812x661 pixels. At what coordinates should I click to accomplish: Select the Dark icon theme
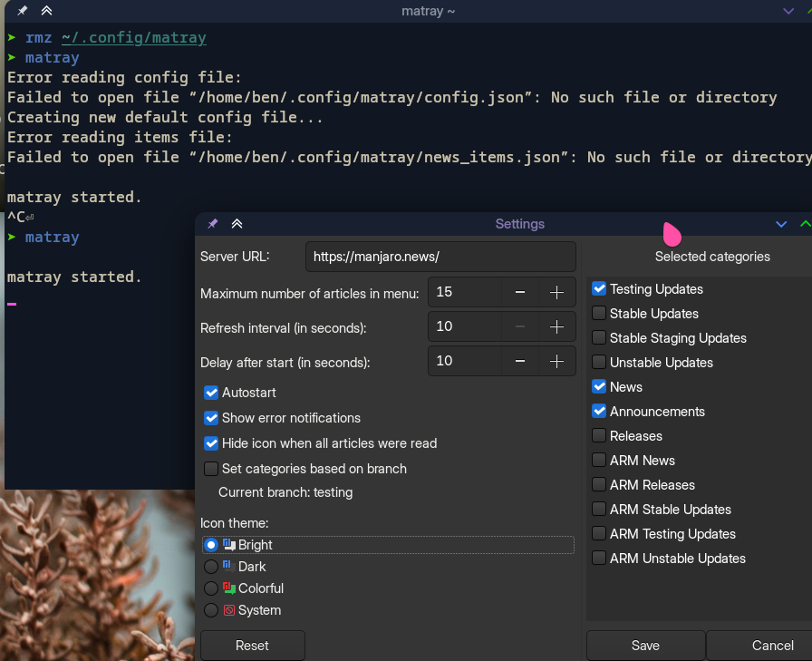click(211, 567)
